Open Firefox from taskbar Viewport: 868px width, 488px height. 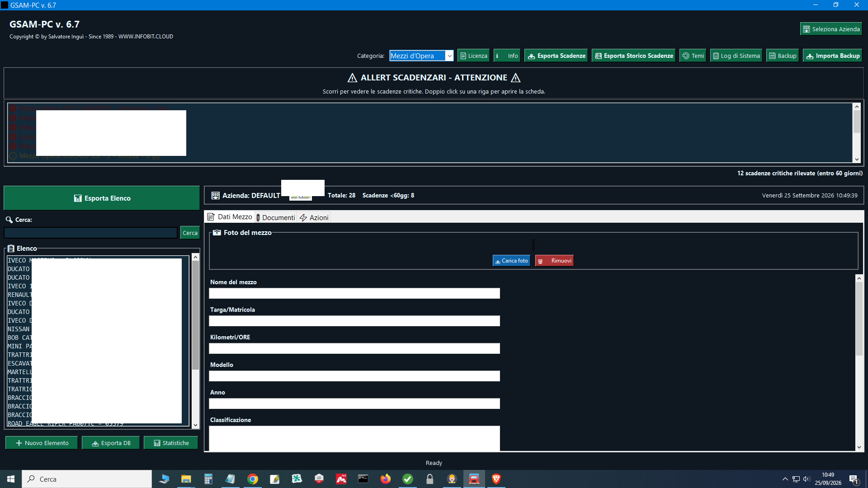pos(385,479)
